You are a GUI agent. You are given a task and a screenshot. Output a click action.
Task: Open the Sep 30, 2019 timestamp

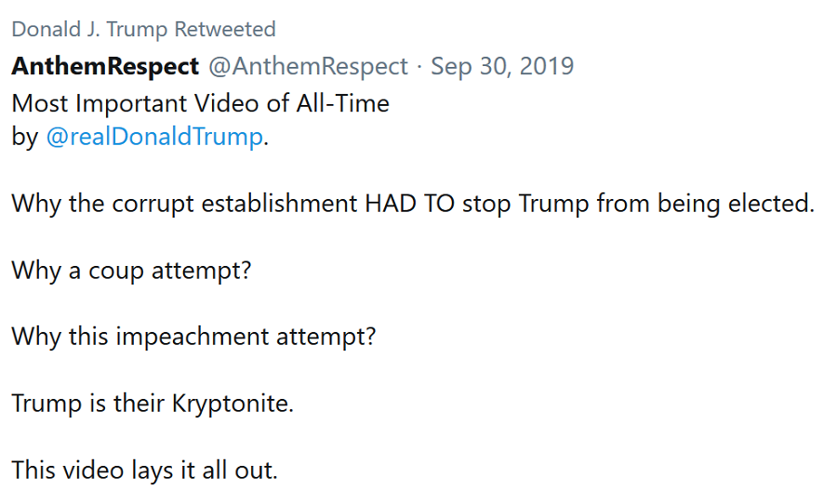[502, 67]
